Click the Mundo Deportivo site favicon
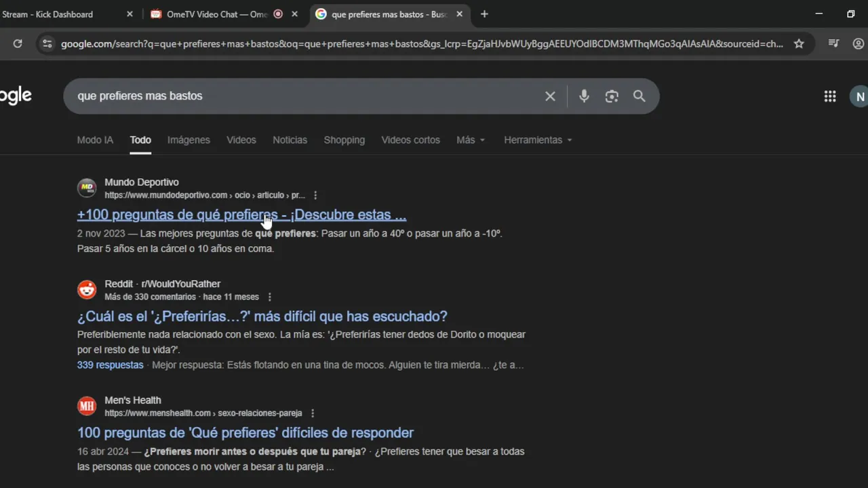This screenshot has width=868, height=488. pyautogui.click(x=87, y=188)
